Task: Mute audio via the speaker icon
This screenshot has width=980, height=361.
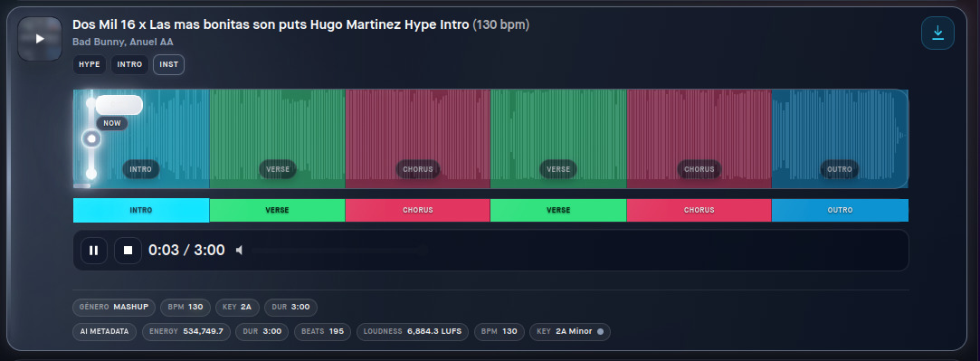Action: pyautogui.click(x=240, y=251)
